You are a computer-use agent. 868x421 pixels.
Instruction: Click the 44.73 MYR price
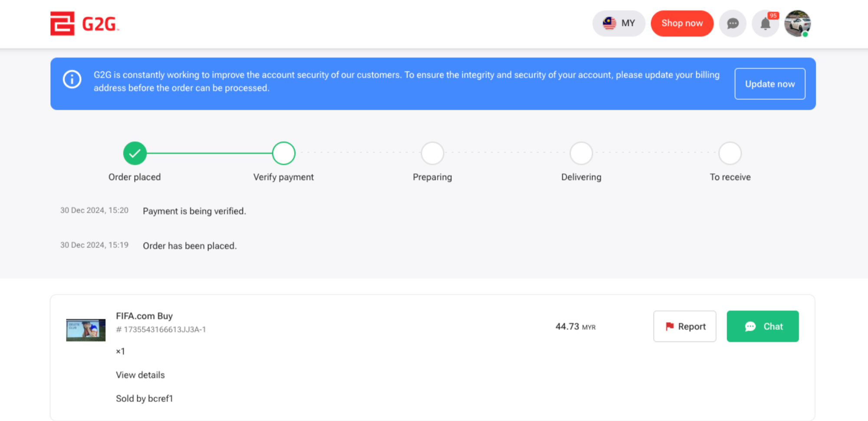pos(575,326)
